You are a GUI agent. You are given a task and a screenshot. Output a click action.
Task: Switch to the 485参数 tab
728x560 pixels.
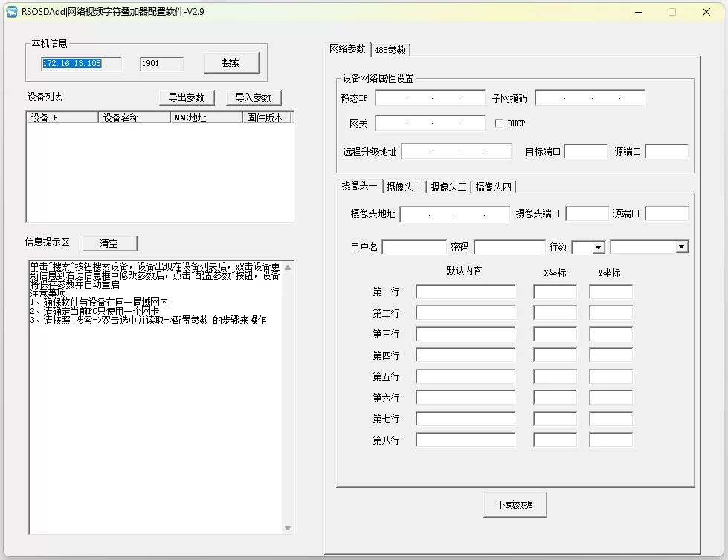390,49
